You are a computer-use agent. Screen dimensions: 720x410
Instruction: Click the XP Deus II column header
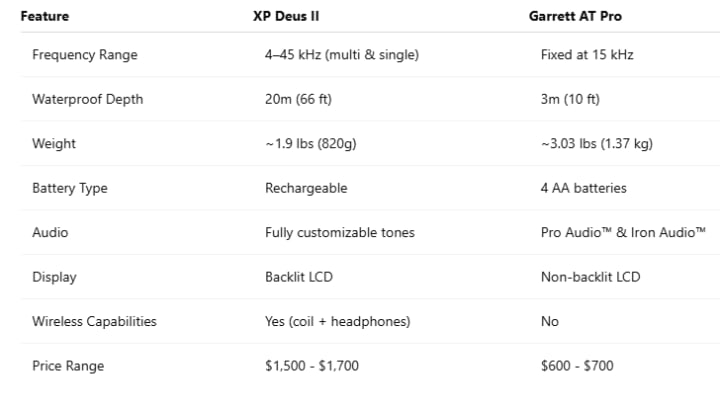(x=291, y=17)
